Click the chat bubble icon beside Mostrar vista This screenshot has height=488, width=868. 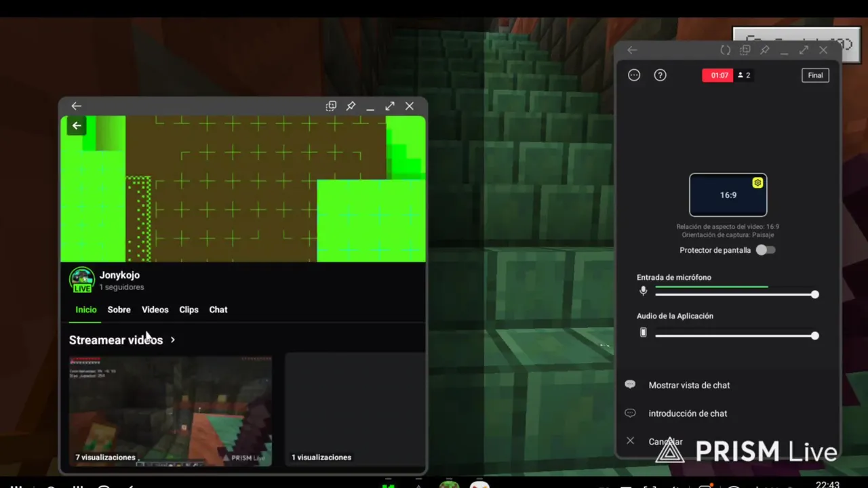[630, 384]
